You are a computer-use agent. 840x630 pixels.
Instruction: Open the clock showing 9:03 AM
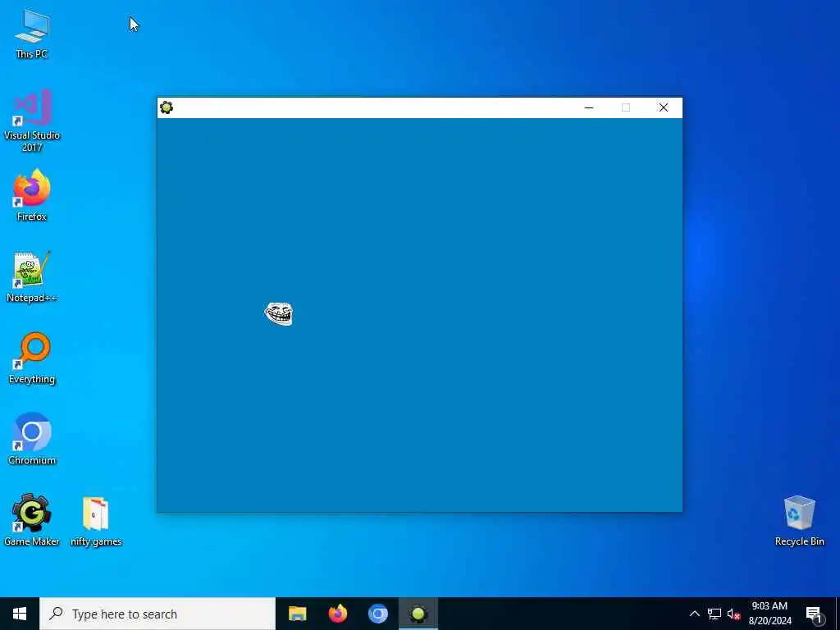769,614
